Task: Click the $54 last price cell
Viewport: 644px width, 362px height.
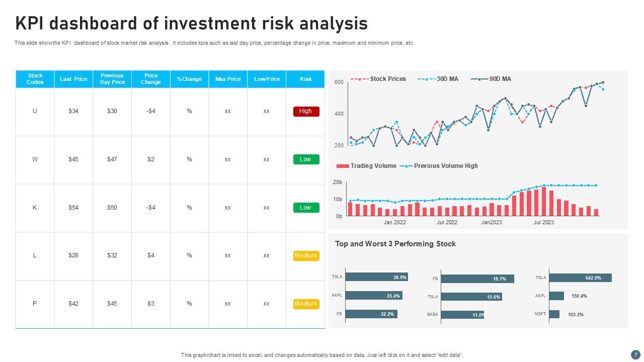Action: pyautogui.click(x=73, y=208)
